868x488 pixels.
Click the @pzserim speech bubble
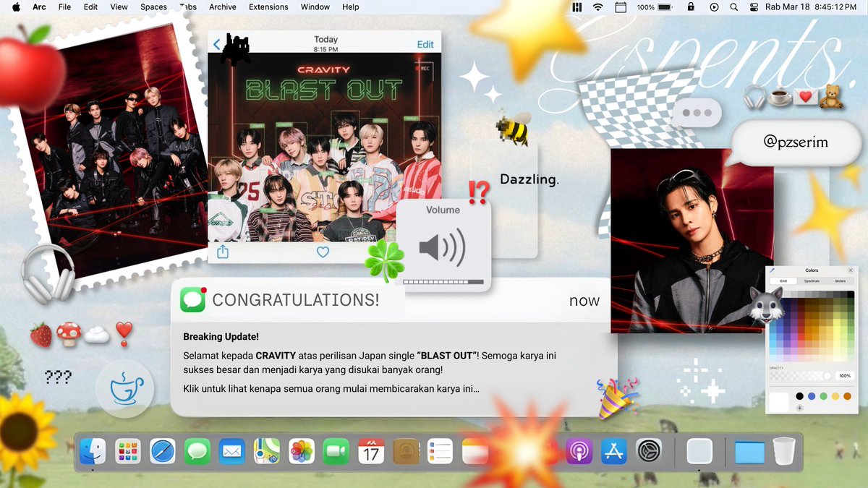(x=795, y=143)
